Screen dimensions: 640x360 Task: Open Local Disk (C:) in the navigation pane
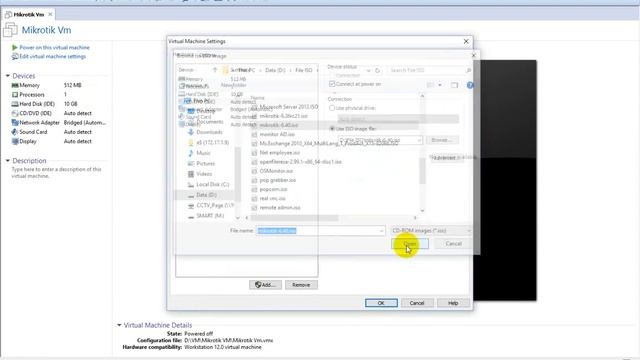[x=212, y=184]
